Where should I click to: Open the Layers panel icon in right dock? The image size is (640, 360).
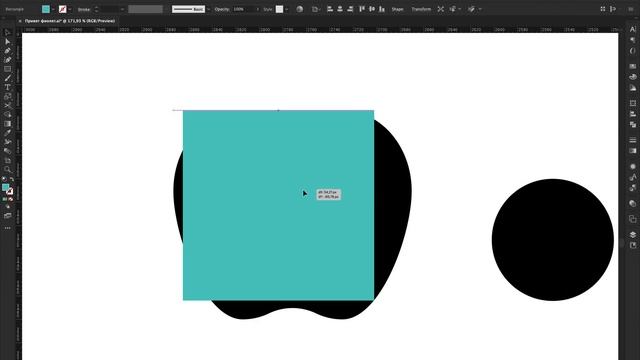633,234
